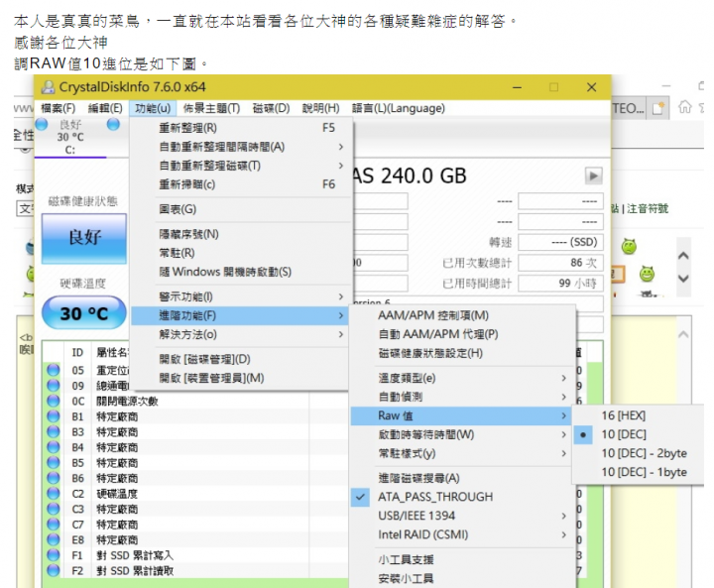Open 開啟 [磁碟管理](D)

coord(241,359)
